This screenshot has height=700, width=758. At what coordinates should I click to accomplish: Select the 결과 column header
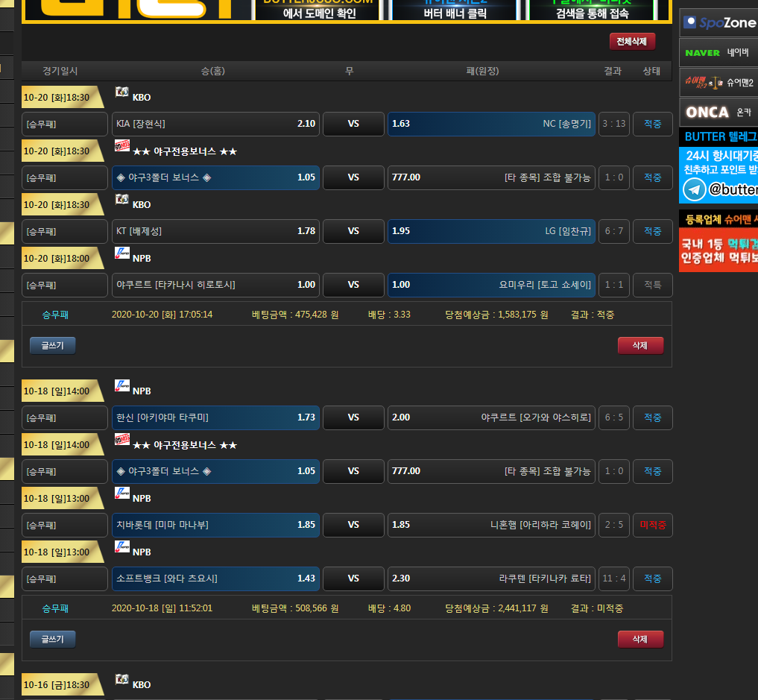[x=613, y=71]
